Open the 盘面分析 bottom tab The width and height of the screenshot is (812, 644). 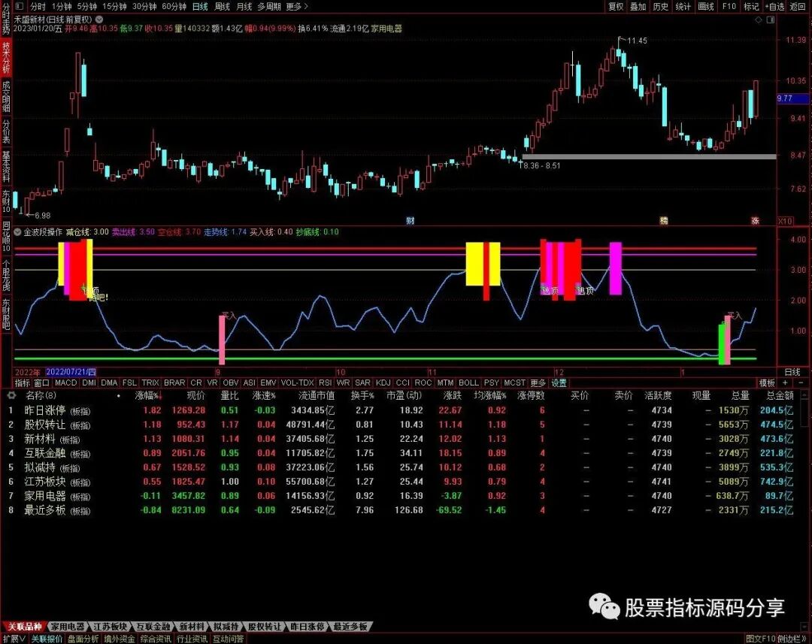83,639
